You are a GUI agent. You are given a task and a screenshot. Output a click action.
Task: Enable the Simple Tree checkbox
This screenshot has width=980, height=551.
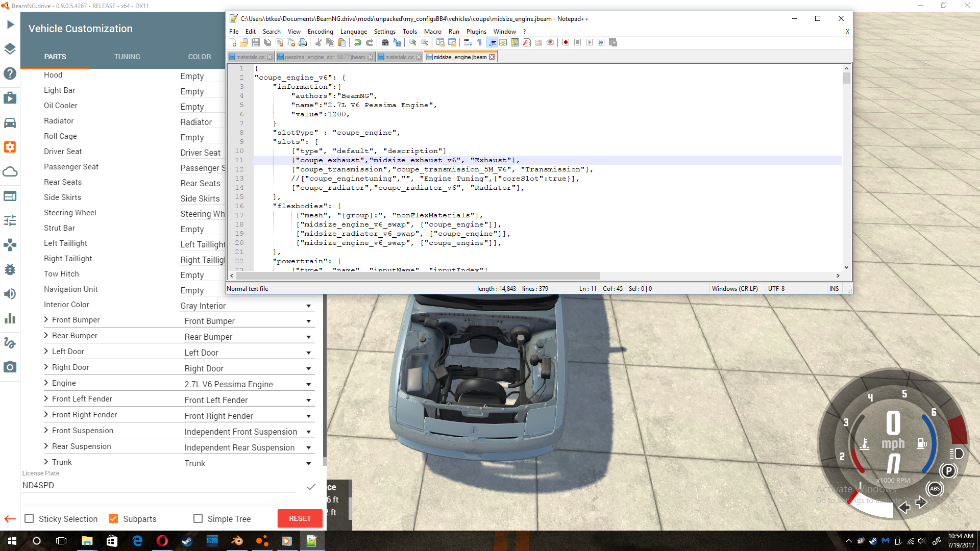[198, 518]
